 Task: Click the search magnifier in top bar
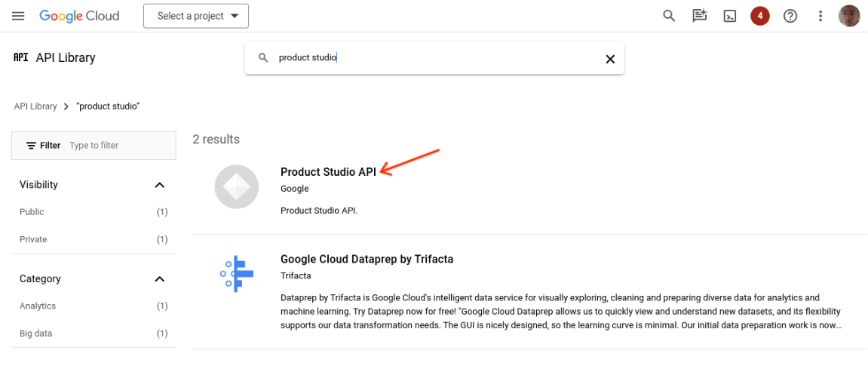[668, 16]
